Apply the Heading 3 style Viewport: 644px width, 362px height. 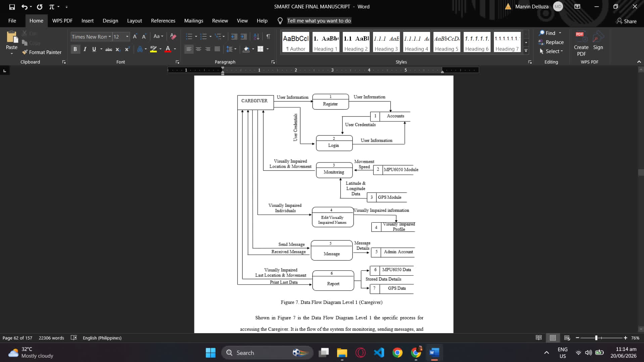point(386,42)
